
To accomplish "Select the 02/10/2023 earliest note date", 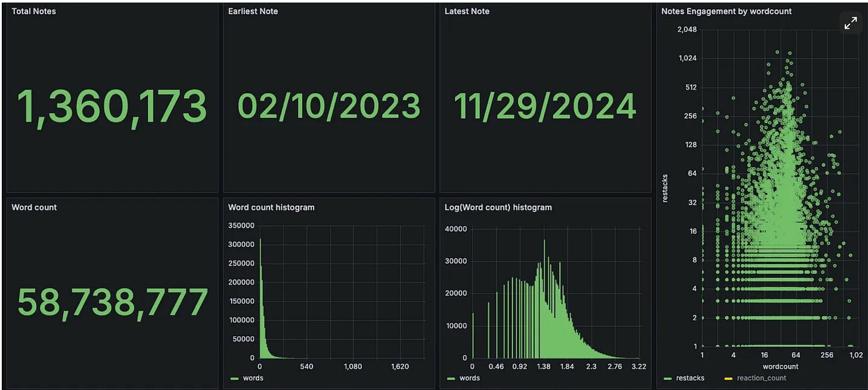I will [x=329, y=107].
